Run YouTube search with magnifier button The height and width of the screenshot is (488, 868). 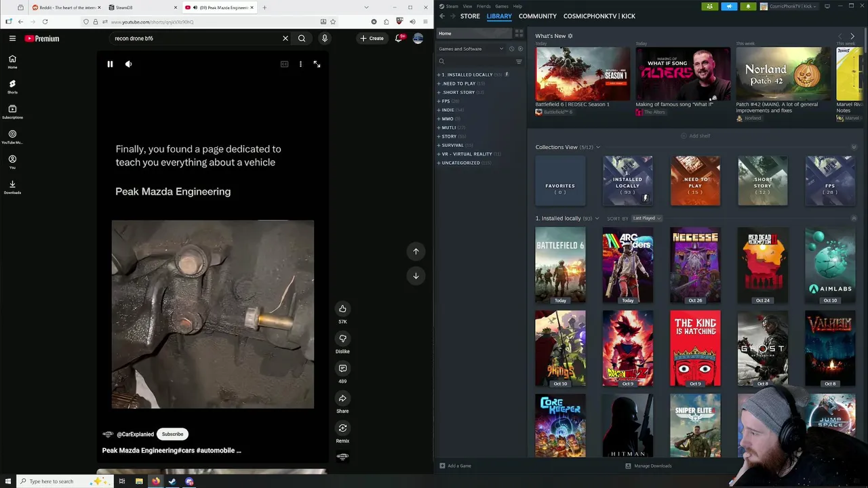point(302,39)
